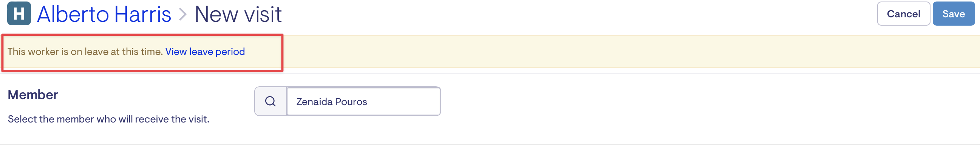The width and height of the screenshot is (980, 147).
Task: Cancel the new visit form
Action: coord(903,14)
